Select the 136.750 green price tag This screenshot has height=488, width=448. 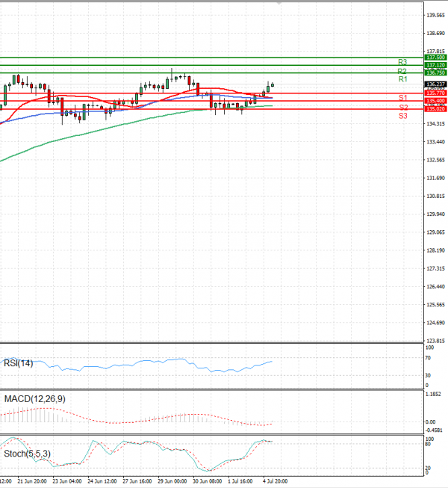(x=435, y=72)
